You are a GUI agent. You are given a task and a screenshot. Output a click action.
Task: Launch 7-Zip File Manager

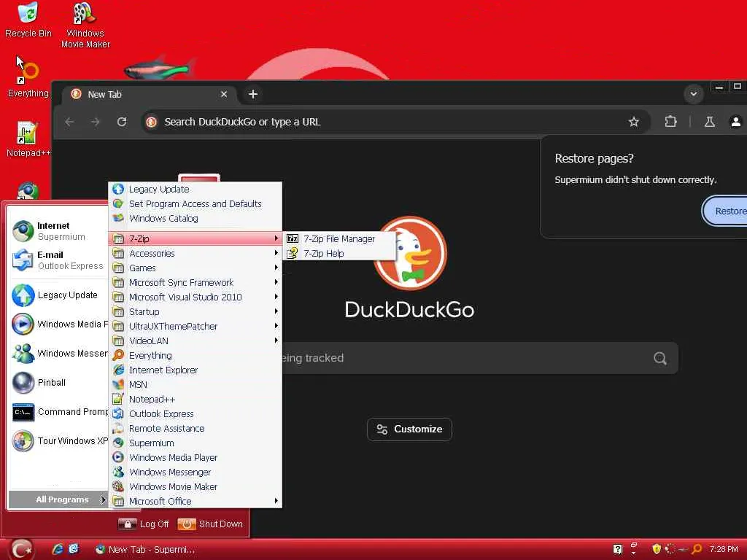338,238
